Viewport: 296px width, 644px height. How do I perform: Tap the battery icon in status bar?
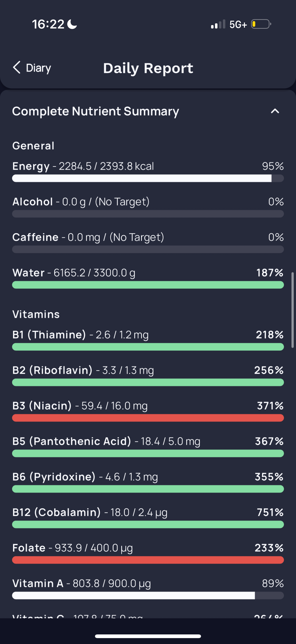tap(261, 24)
